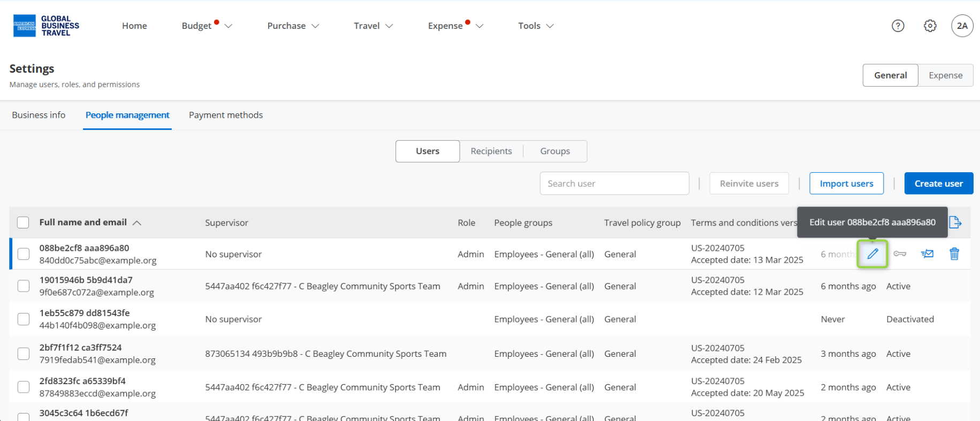
Task: Click the Supervisor column header
Action: pyautogui.click(x=226, y=223)
